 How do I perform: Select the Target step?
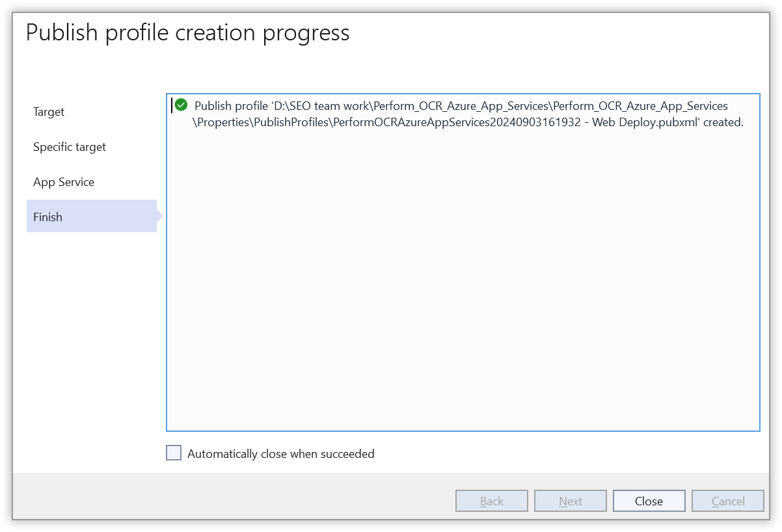tap(48, 112)
